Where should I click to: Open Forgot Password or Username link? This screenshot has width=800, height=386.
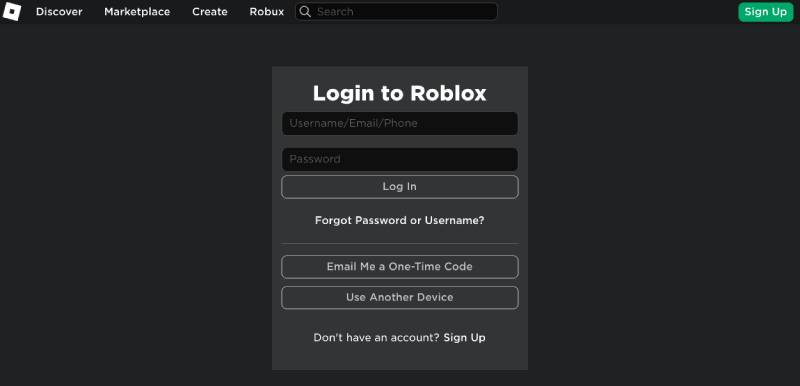(x=399, y=220)
